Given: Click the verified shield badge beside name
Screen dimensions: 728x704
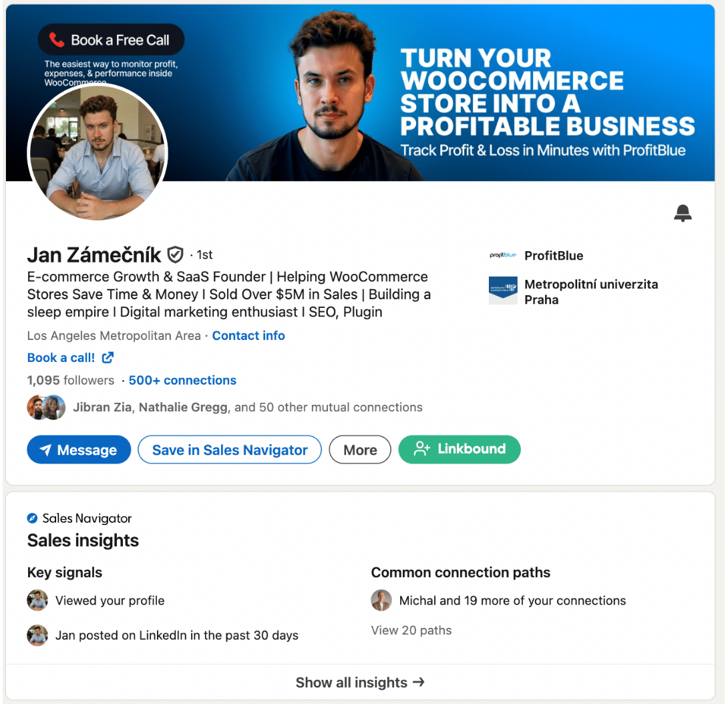Looking at the screenshot, I should [x=175, y=254].
